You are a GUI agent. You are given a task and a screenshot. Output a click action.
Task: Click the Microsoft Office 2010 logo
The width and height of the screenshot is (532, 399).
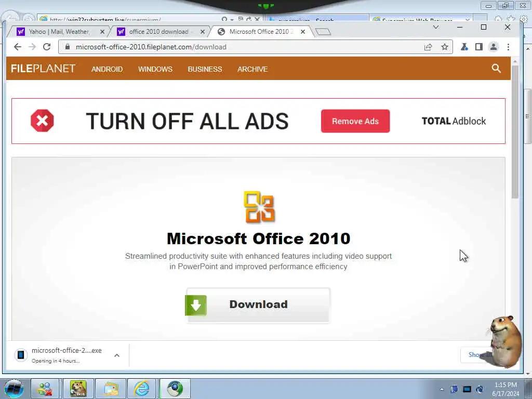259,207
